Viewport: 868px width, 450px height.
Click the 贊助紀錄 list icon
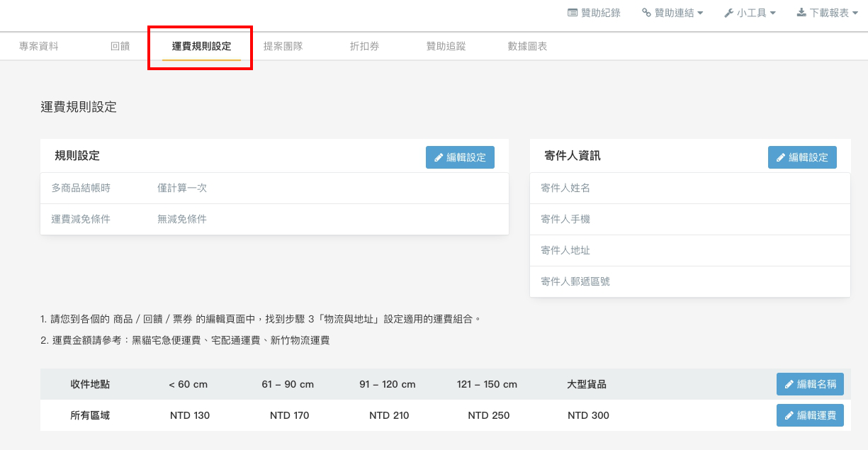pyautogui.click(x=573, y=13)
